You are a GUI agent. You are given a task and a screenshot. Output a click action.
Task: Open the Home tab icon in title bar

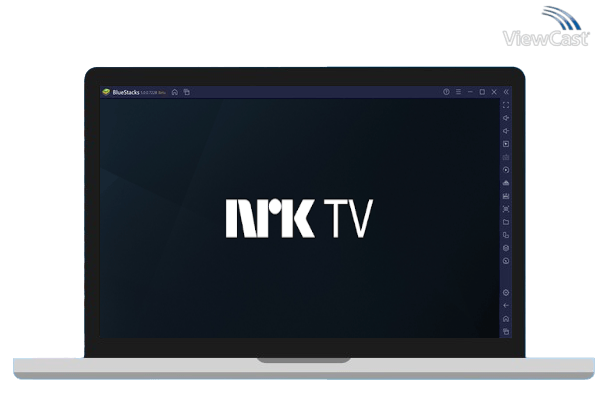click(175, 92)
